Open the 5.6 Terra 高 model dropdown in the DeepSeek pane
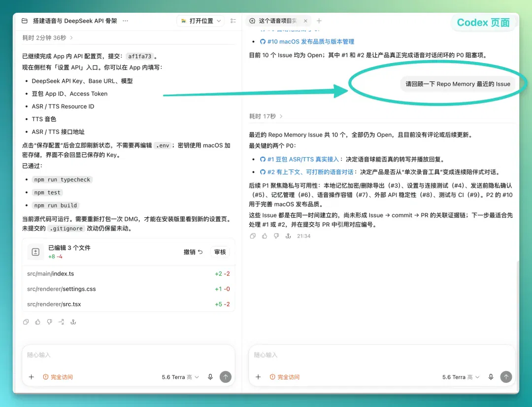This screenshot has width=532, height=407. 180,377
